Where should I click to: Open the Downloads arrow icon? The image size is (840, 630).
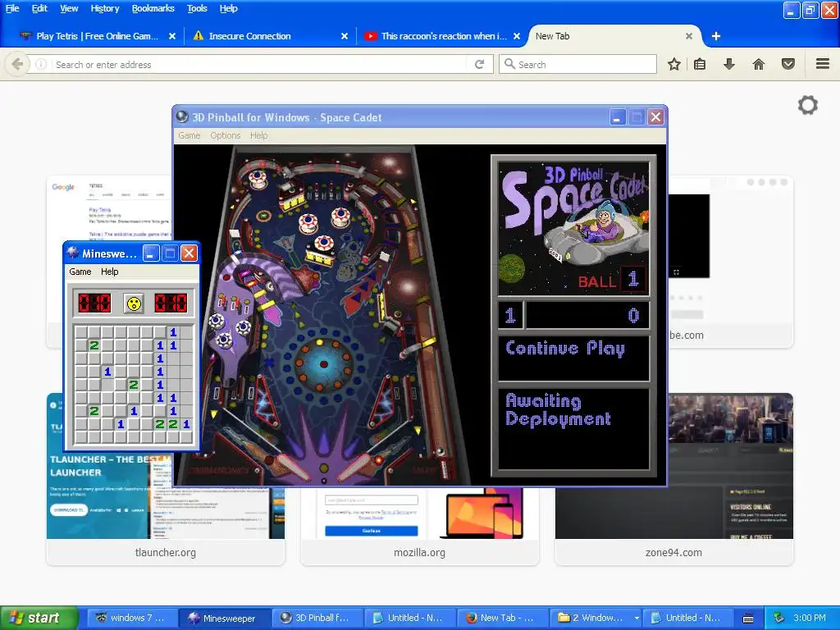[728, 64]
